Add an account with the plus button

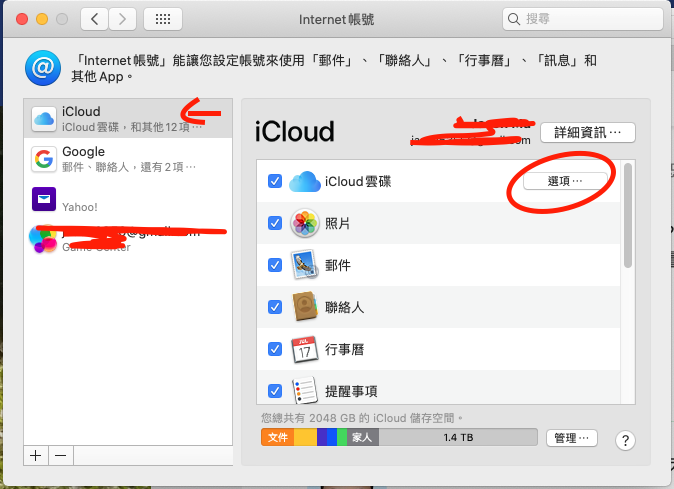36,455
